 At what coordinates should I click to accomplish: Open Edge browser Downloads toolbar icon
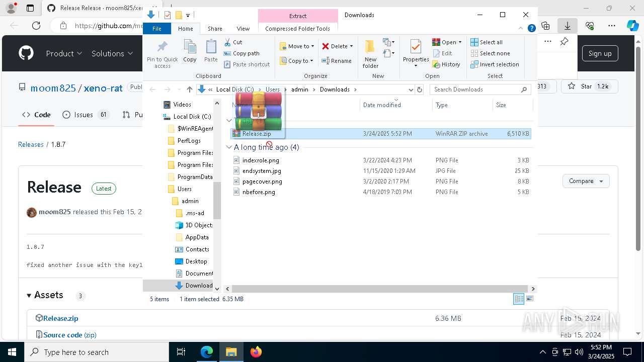pos(567,25)
